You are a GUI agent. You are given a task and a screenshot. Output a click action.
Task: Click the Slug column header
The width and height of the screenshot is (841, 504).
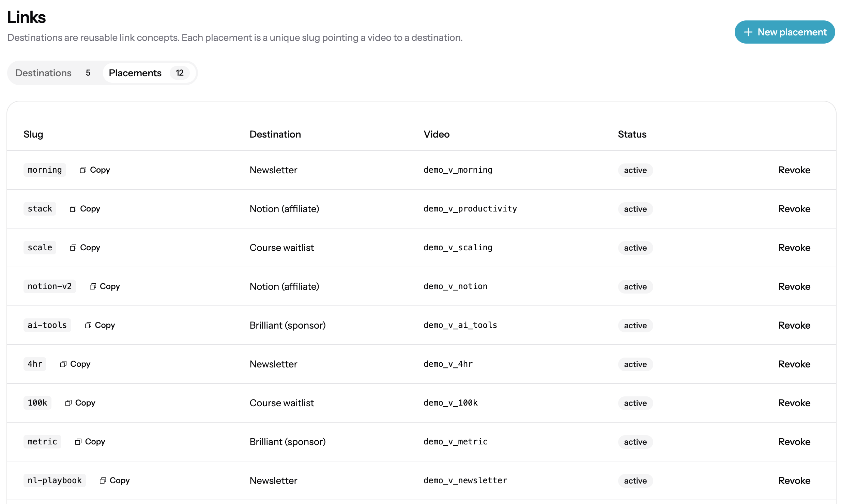click(33, 134)
